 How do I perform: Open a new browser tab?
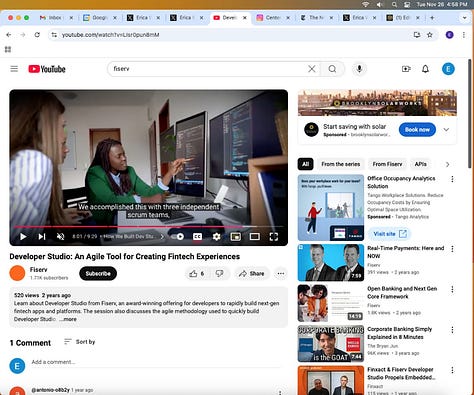point(432,18)
